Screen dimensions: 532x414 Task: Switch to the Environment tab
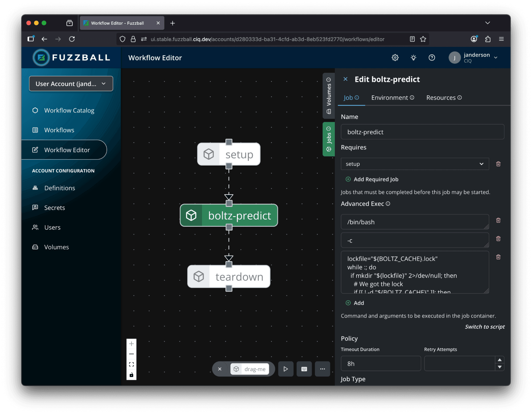(393, 98)
